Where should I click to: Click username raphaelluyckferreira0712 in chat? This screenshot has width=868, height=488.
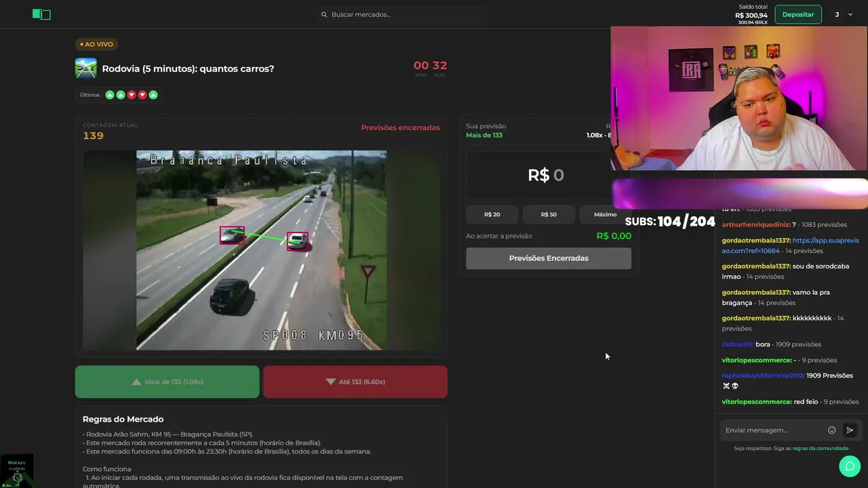(x=764, y=375)
